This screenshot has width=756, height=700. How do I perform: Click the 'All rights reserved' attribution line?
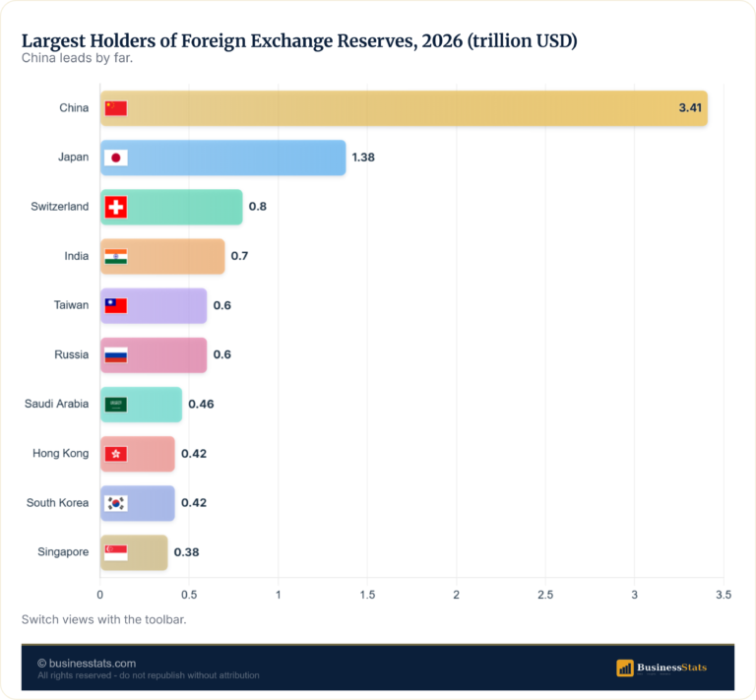(x=149, y=675)
